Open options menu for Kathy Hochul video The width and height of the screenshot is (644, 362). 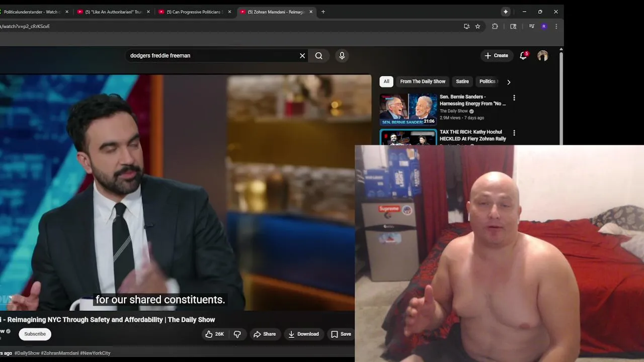[514, 133]
